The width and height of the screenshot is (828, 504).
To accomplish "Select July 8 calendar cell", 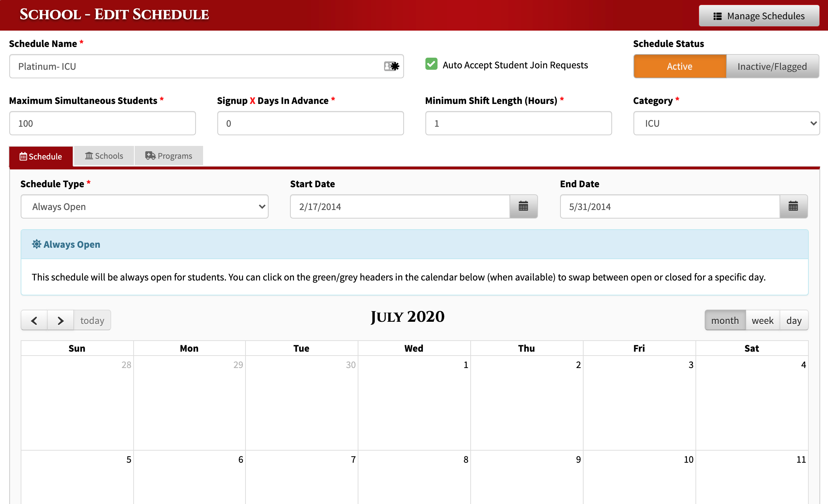I will point(414,477).
